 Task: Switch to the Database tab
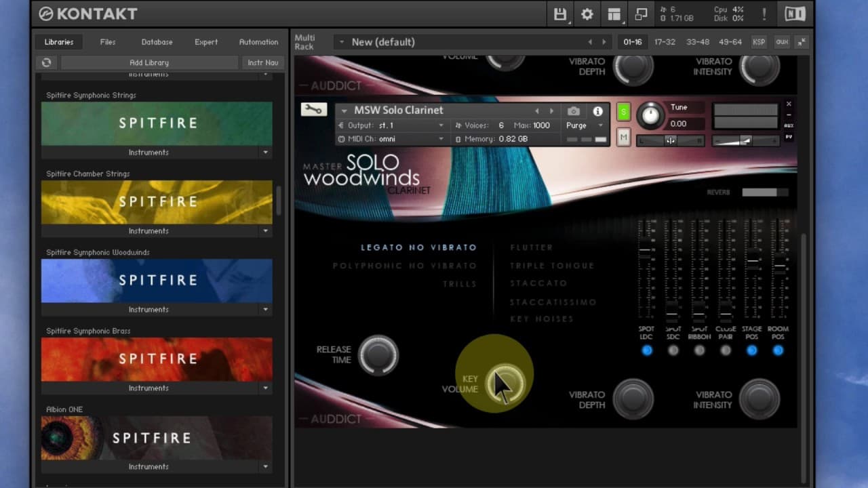point(157,42)
